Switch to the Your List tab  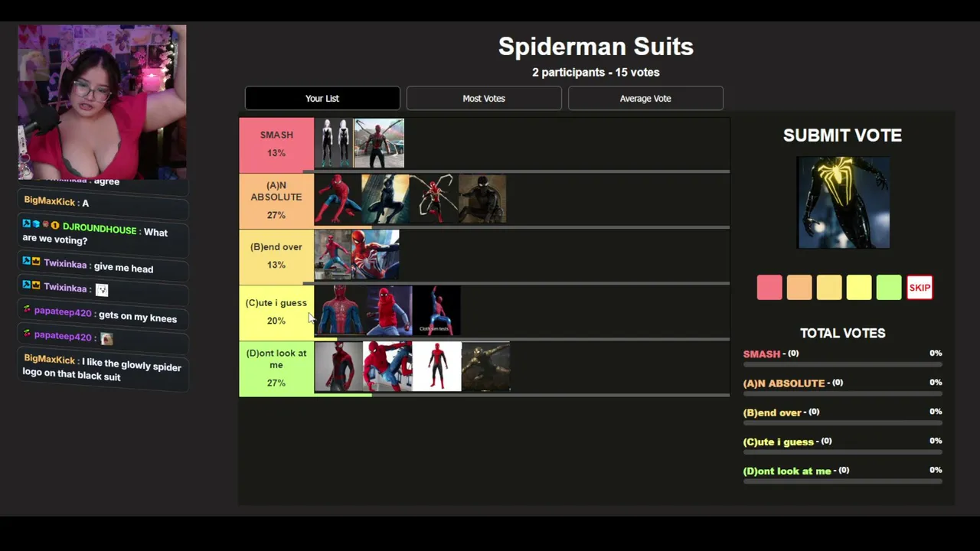click(322, 98)
